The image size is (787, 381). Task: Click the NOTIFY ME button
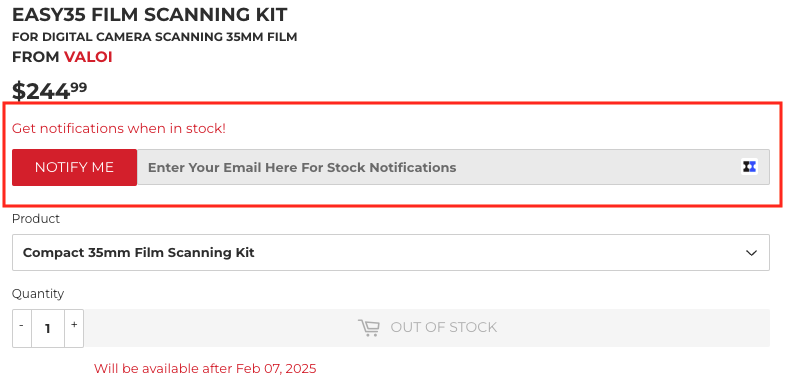point(74,167)
